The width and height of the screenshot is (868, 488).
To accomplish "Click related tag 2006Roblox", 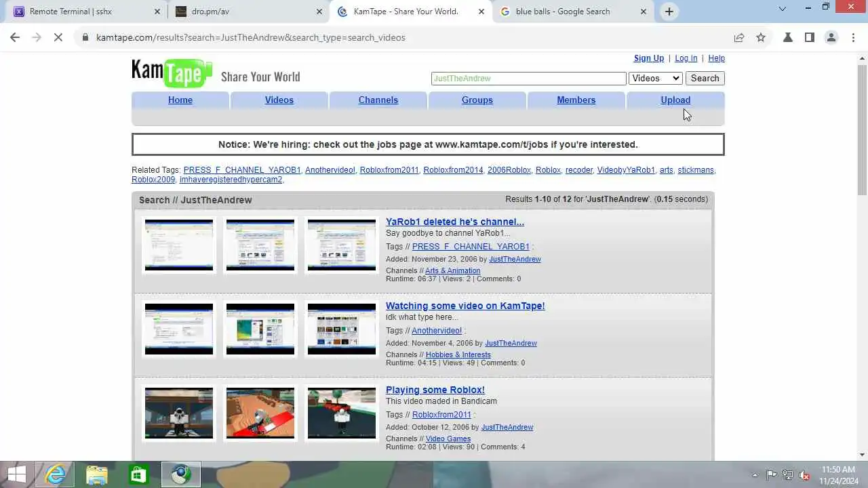I will (x=509, y=170).
